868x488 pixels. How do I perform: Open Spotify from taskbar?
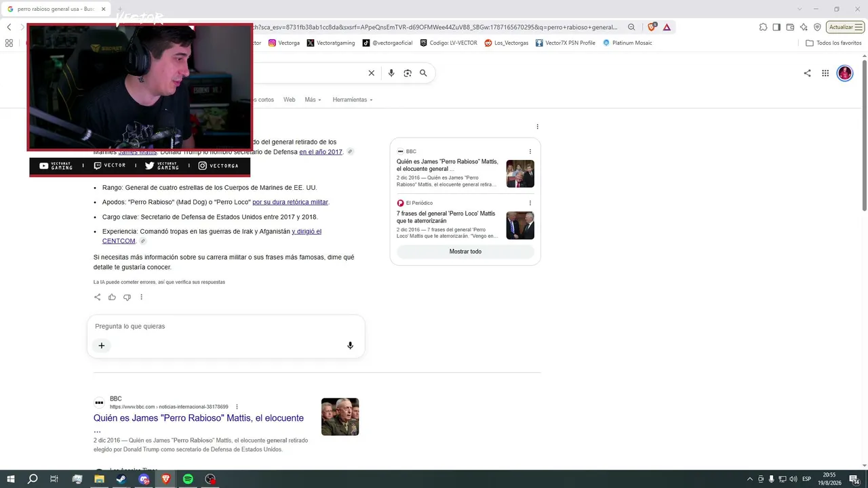click(x=188, y=479)
